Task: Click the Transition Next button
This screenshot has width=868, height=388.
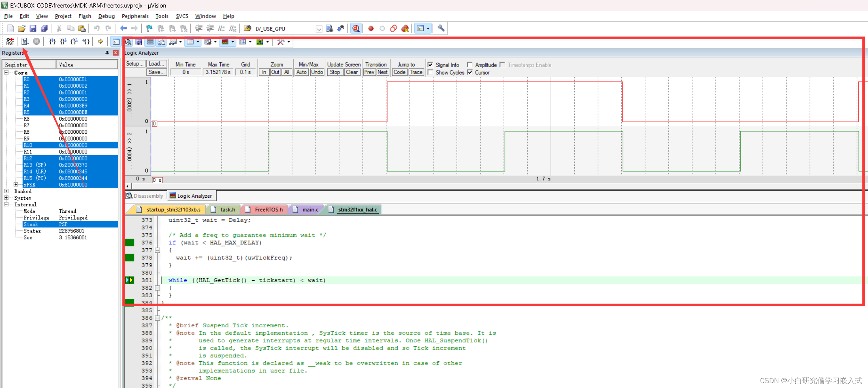Action: [x=383, y=72]
